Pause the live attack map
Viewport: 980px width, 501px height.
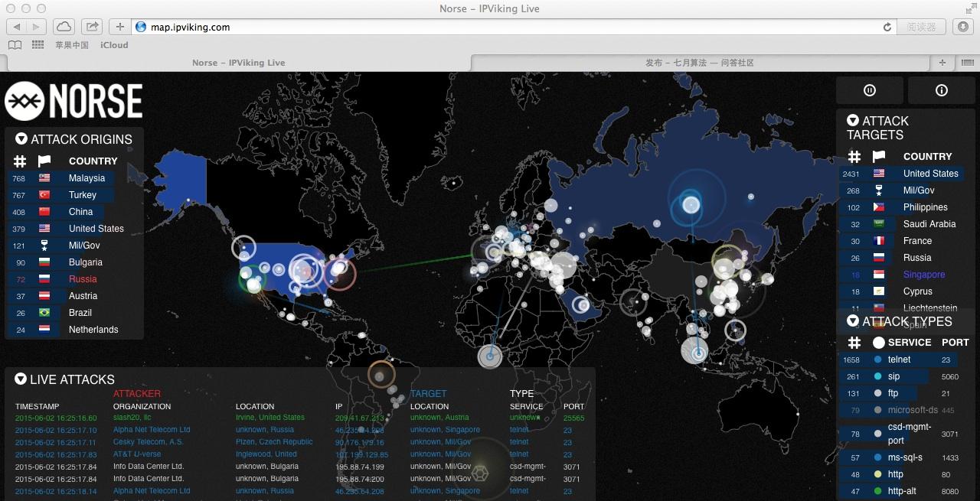(870, 90)
